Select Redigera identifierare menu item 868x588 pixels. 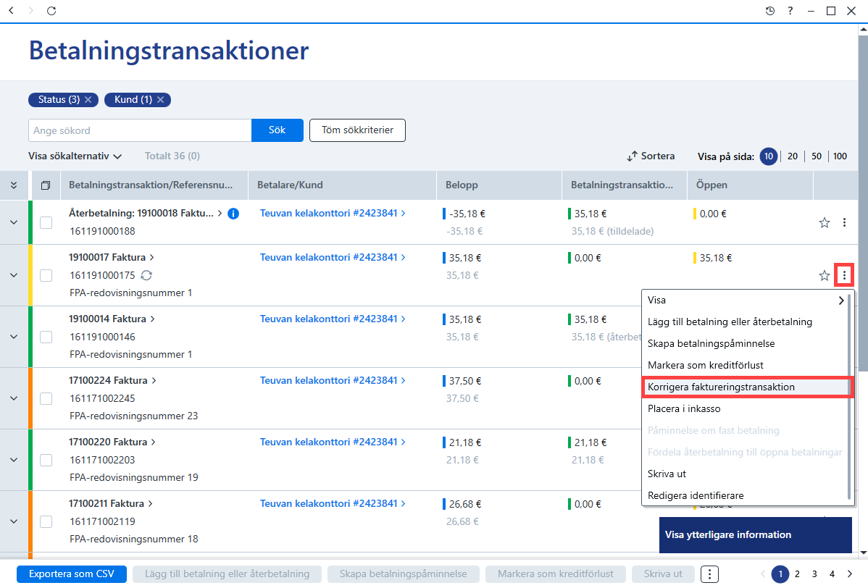click(x=745, y=495)
